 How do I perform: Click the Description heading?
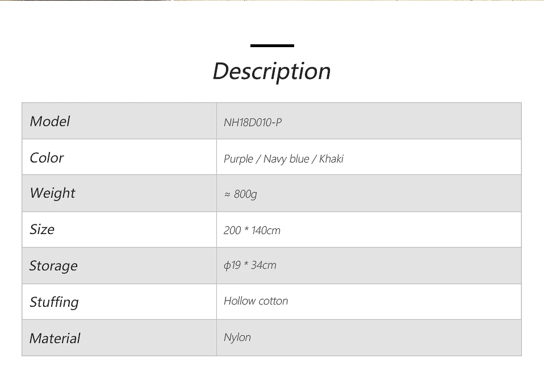[271, 72]
